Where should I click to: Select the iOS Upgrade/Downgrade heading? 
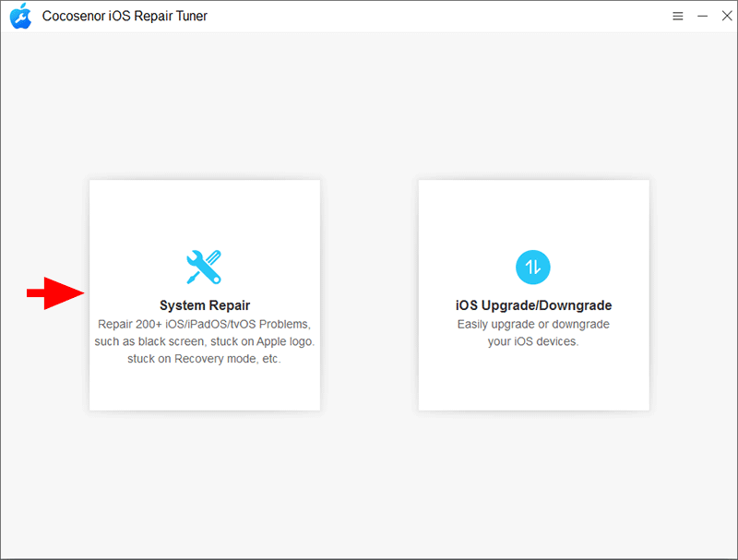(x=534, y=305)
